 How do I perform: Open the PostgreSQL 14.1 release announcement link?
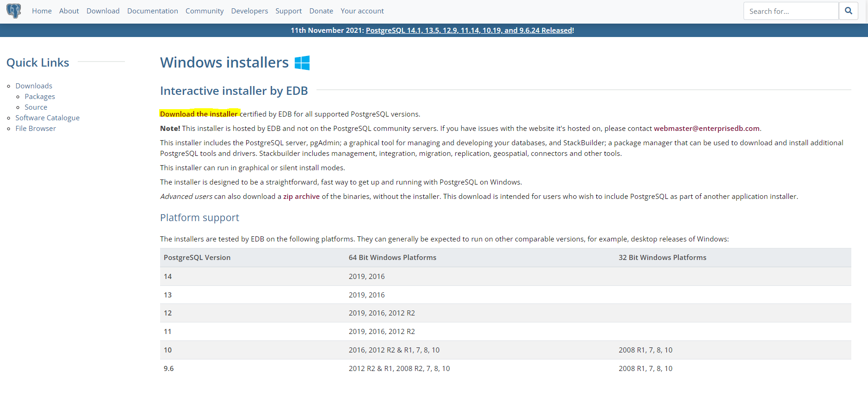coord(470,30)
